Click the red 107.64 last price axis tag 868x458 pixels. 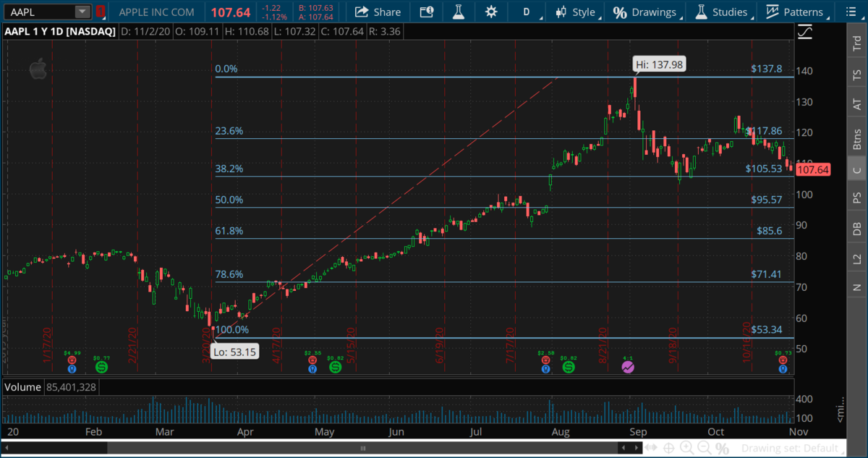tap(814, 170)
